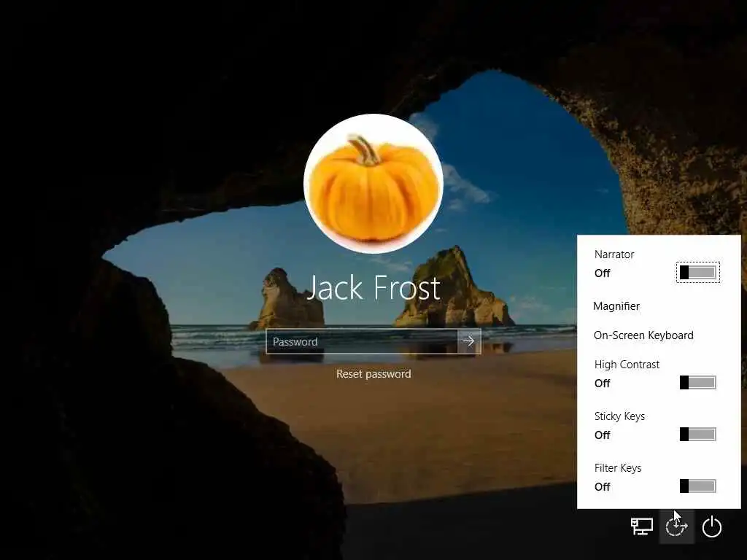Click the Reset password link
747x560 pixels.
coord(373,374)
